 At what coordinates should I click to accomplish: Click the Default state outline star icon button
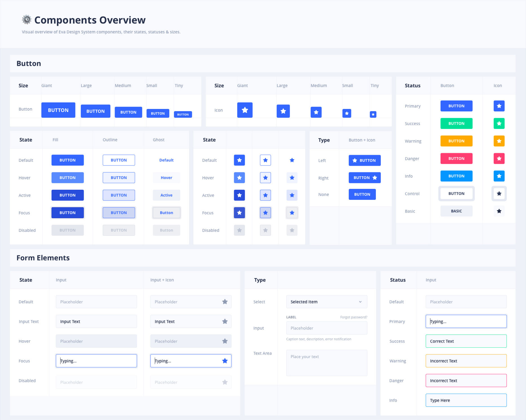265,160
